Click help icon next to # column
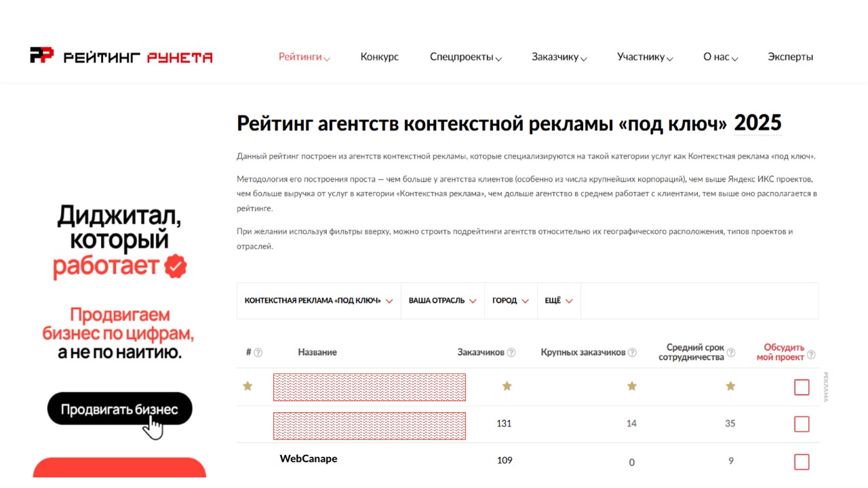Screen dimensions: 868x488 [x=258, y=352]
